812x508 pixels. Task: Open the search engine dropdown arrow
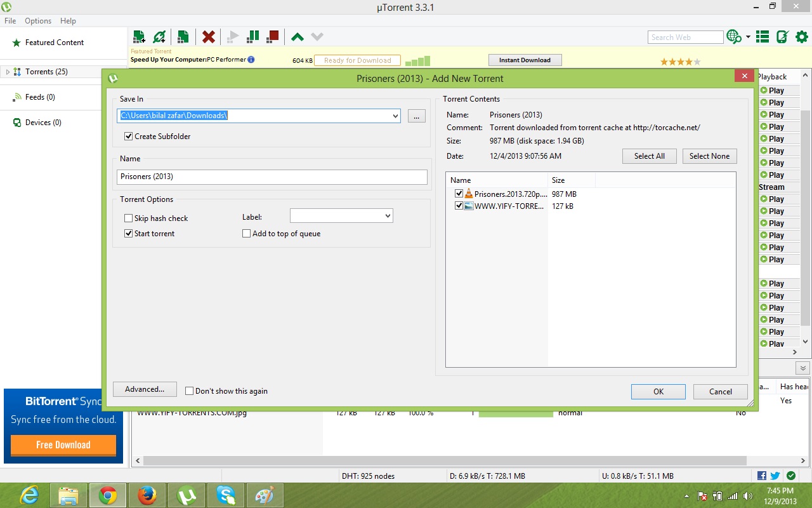(x=748, y=37)
